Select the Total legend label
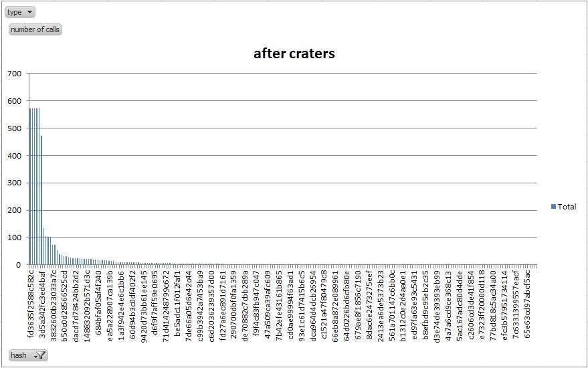 [567, 206]
